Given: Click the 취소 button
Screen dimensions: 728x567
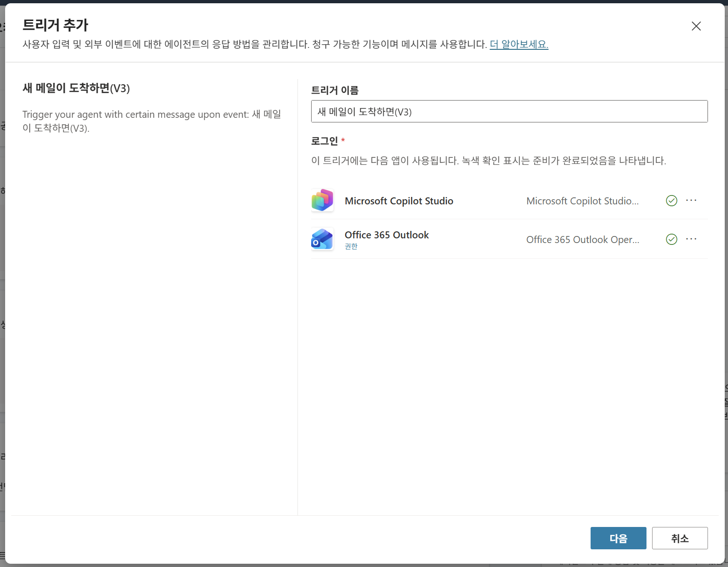Looking at the screenshot, I should click(680, 538).
